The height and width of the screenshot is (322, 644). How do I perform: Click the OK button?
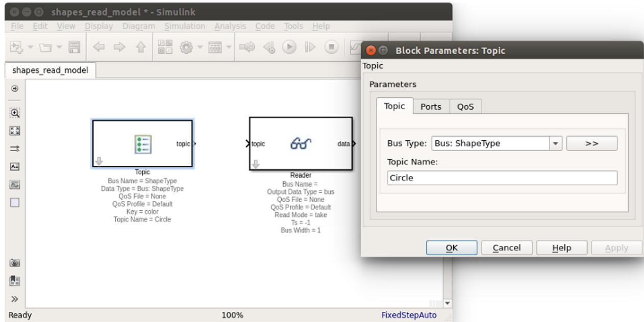coord(452,248)
